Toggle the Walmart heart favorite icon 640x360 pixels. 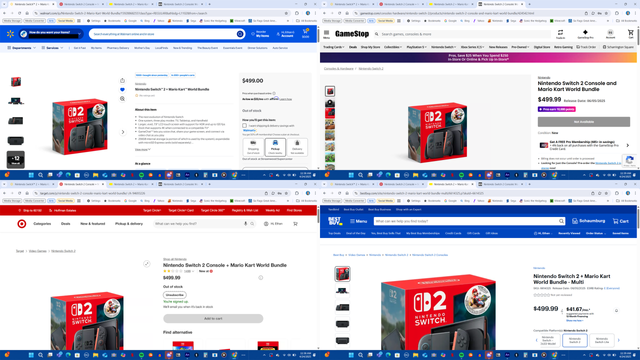pos(122,89)
